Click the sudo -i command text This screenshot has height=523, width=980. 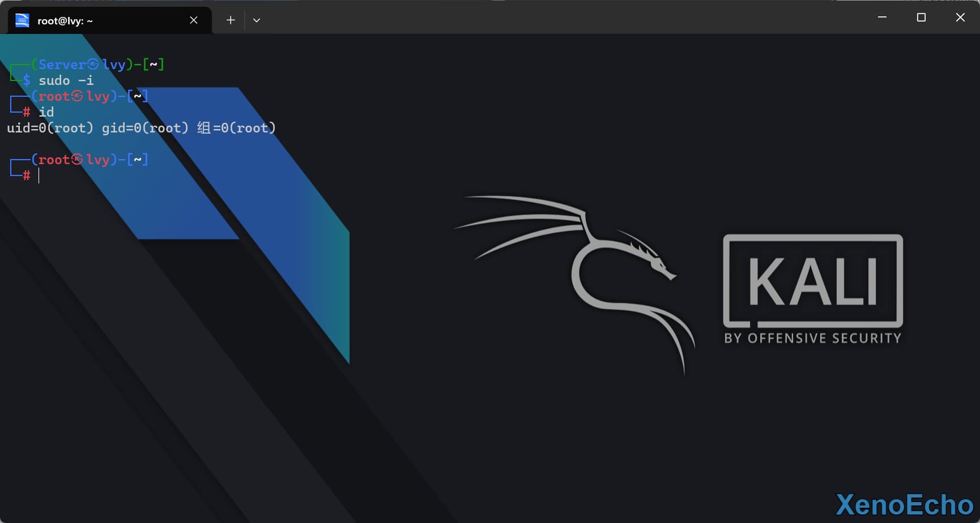coord(66,80)
